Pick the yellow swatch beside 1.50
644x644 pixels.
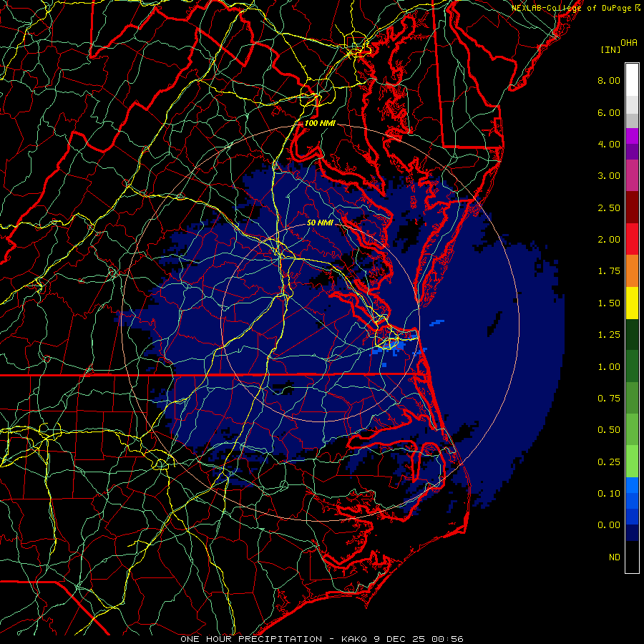click(632, 303)
